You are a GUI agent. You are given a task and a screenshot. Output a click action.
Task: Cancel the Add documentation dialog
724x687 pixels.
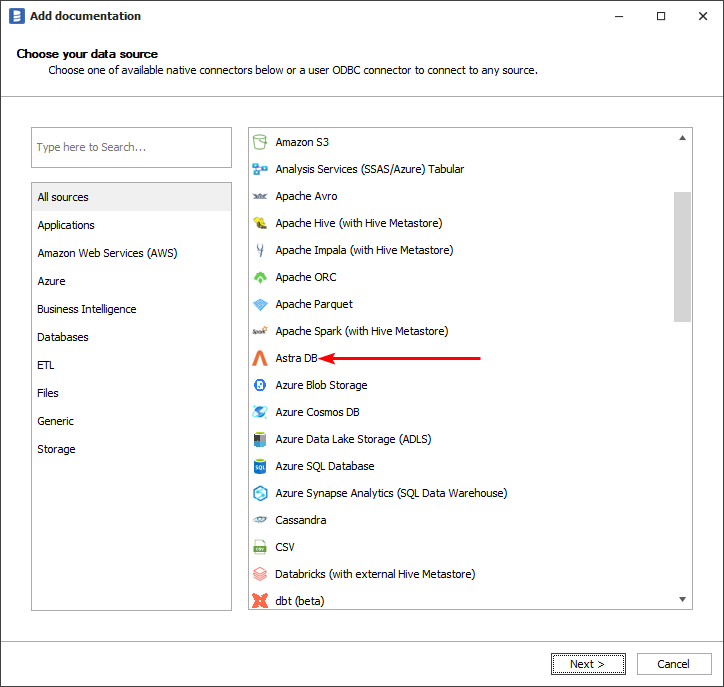coord(673,664)
